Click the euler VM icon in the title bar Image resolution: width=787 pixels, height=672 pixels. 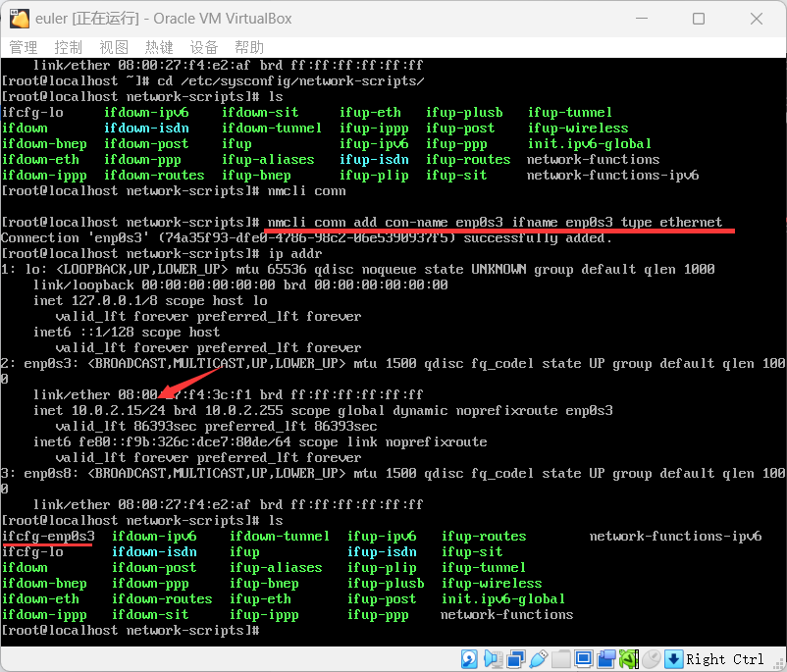tap(22, 18)
